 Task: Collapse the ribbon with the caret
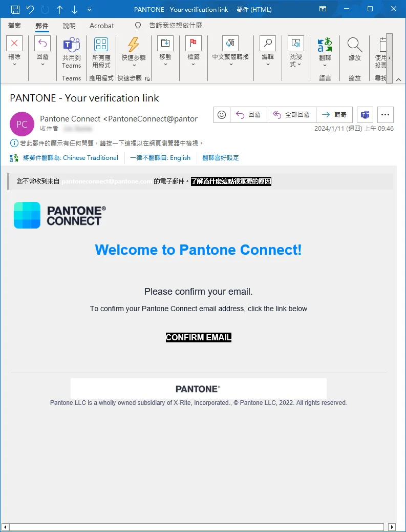coord(398,79)
